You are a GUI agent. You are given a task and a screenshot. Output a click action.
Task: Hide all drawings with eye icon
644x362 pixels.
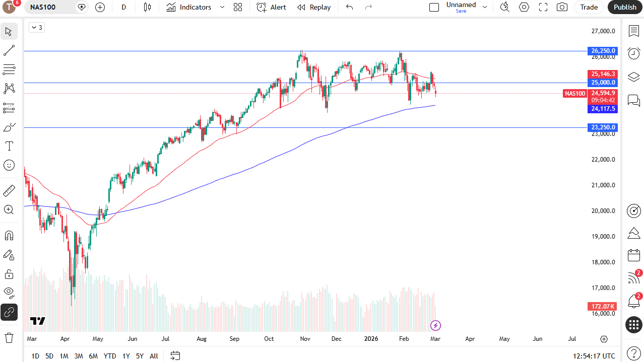click(9, 293)
